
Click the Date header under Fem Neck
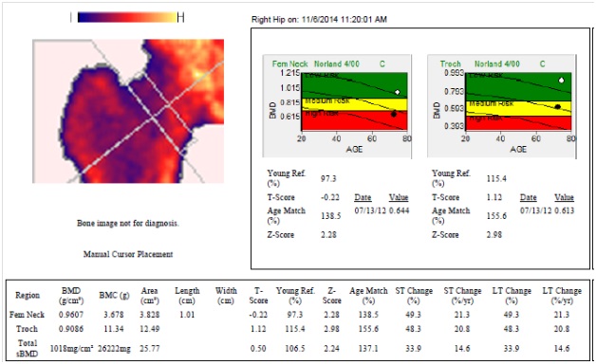click(x=363, y=197)
